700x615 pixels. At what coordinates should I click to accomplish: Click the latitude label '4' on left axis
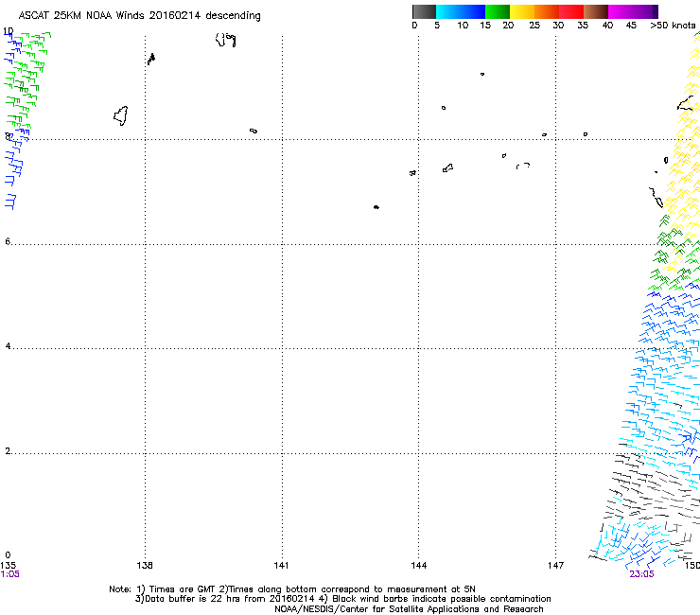click(8, 345)
